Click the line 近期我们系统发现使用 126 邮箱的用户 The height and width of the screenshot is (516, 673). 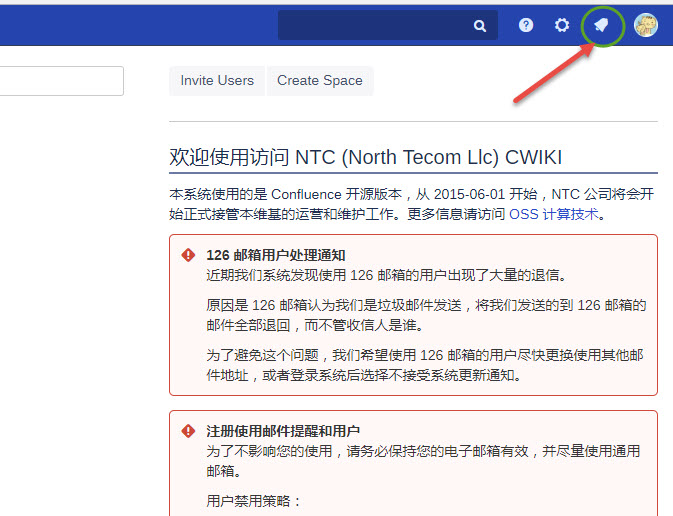pyautogui.click(x=388, y=275)
